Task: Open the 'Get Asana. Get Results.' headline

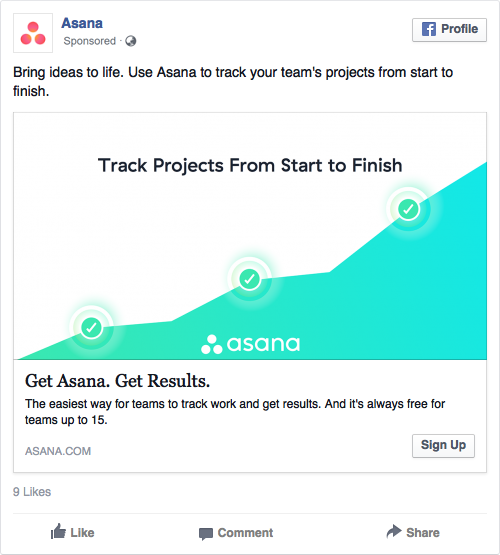Action: pos(117,381)
